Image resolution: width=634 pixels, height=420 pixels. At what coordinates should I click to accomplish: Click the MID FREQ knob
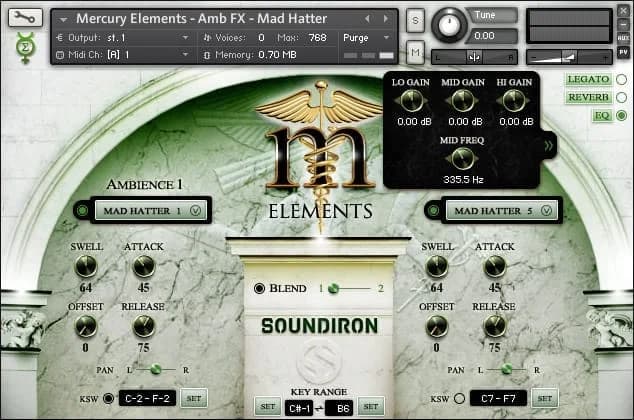460,158
